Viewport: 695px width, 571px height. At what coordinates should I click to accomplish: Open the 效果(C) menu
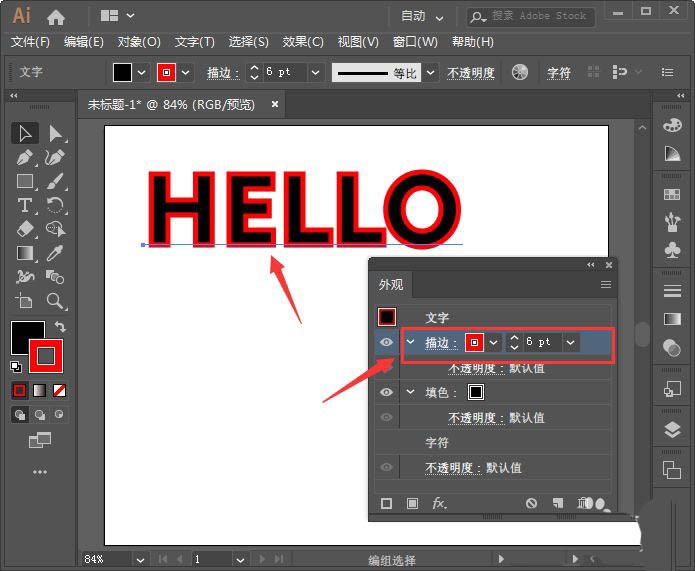pos(303,42)
